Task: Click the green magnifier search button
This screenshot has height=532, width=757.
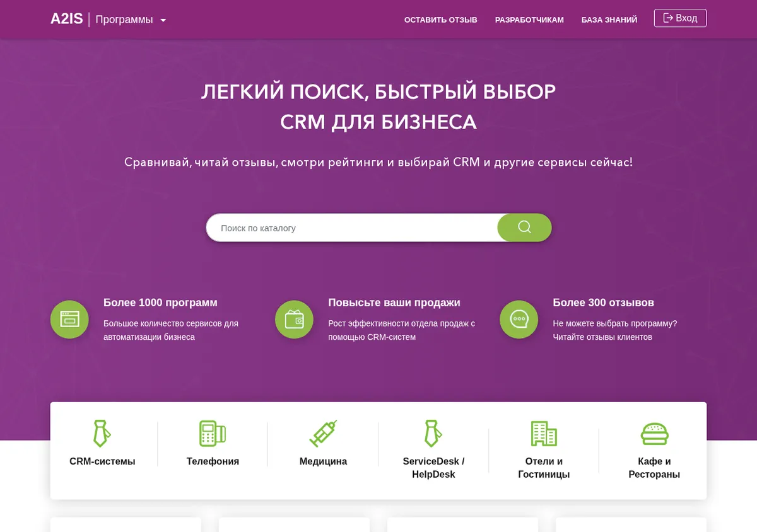Action: tap(524, 228)
